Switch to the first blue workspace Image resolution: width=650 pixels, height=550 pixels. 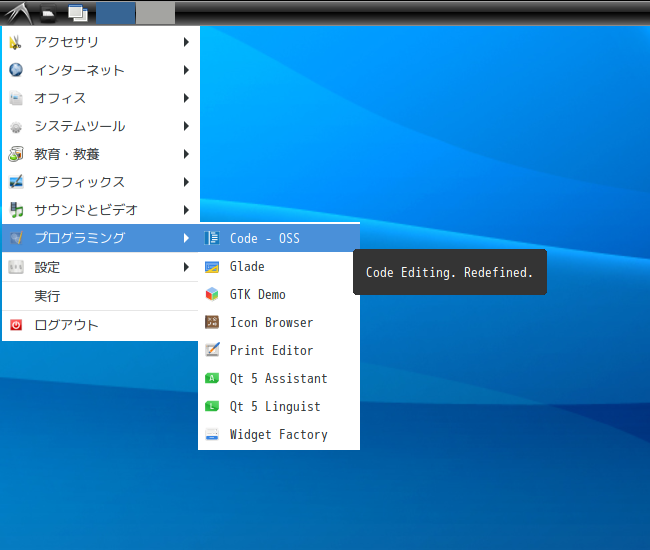click(x=115, y=13)
